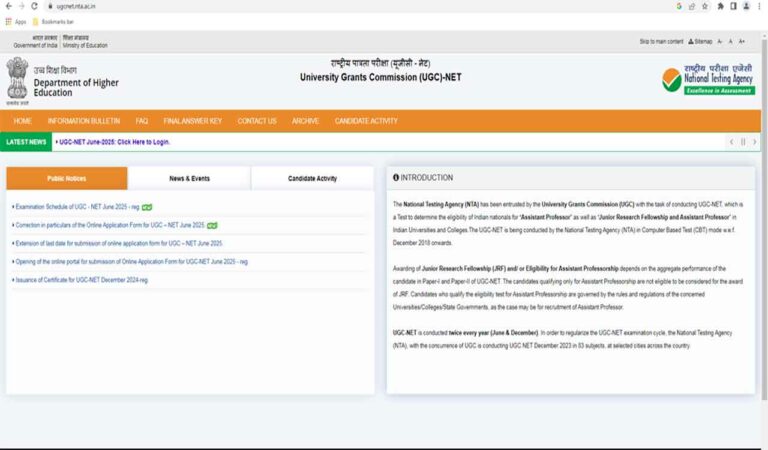Image resolution: width=768 pixels, height=450 pixels.
Task: Show the previous news ticker item
Action: click(x=731, y=142)
